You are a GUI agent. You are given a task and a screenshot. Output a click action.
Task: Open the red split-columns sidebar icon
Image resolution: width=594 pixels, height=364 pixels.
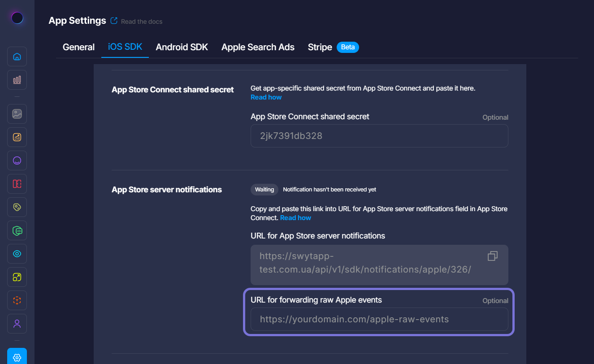(17, 184)
